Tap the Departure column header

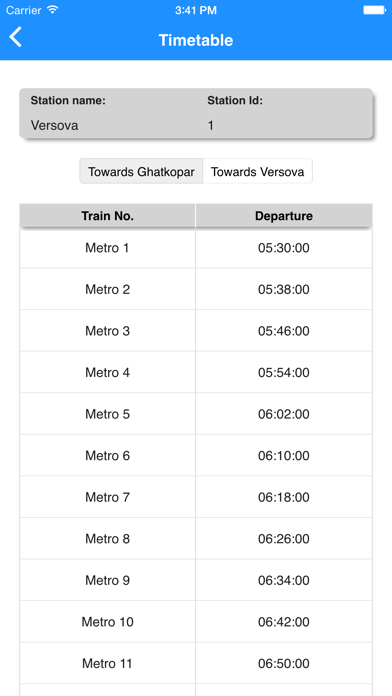(284, 216)
